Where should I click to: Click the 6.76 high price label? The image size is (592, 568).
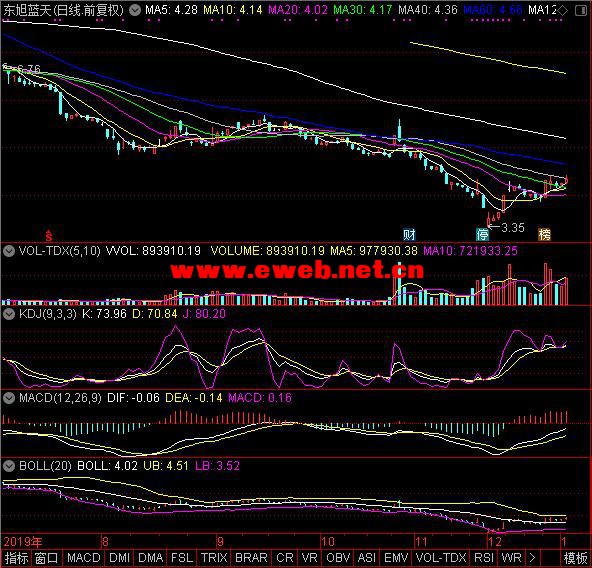tap(29, 69)
